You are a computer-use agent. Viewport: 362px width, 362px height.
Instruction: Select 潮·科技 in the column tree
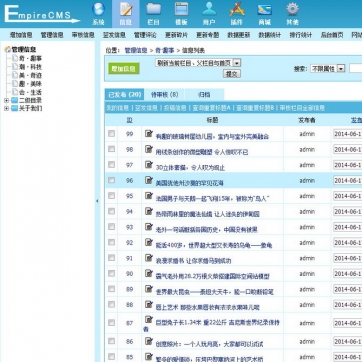(30, 67)
